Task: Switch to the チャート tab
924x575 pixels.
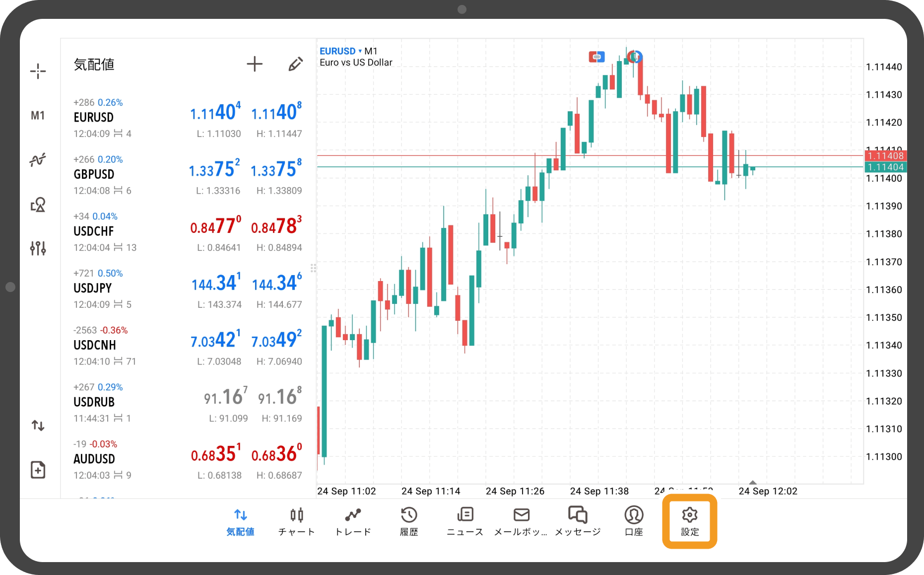Action: coord(296,521)
